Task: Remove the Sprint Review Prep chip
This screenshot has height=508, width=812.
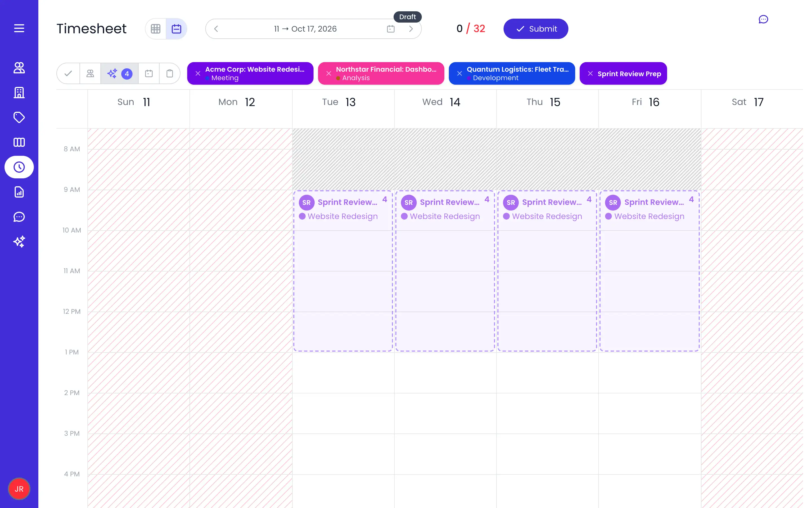Action: (591, 73)
